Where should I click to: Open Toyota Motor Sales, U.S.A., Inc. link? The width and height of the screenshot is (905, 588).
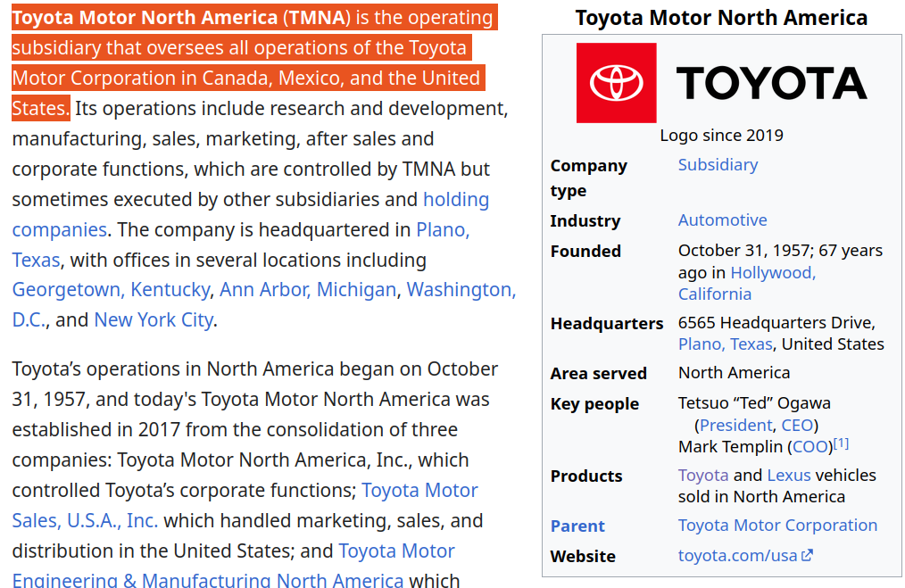click(419, 491)
